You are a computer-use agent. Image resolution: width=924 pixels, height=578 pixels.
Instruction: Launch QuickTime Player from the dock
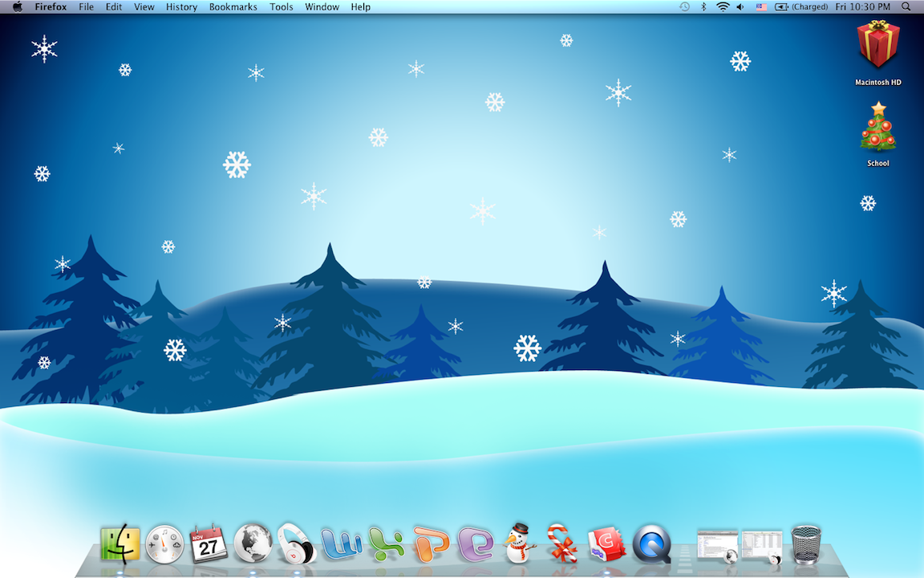coord(652,543)
